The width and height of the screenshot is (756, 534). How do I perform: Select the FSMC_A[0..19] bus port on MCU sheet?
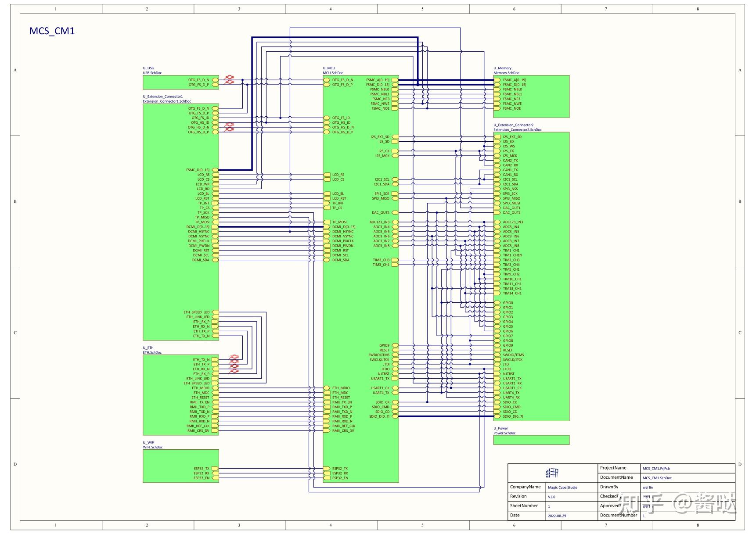coord(394,79)
